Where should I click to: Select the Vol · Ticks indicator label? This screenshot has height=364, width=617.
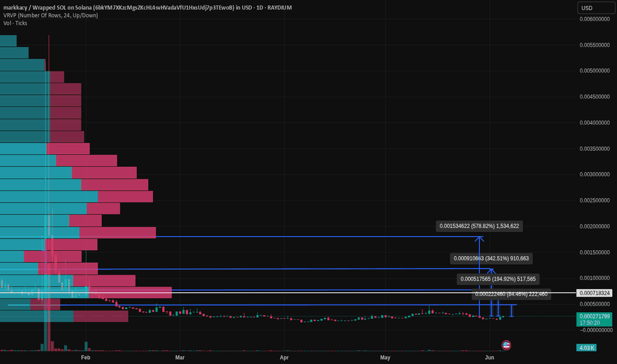pos(15,23)
